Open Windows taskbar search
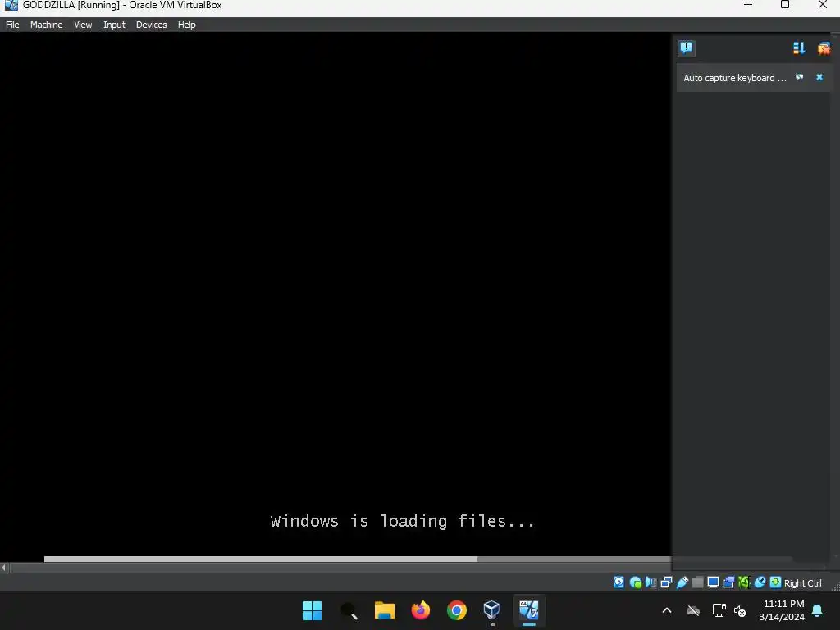840x630 pixels. point(348,610)
